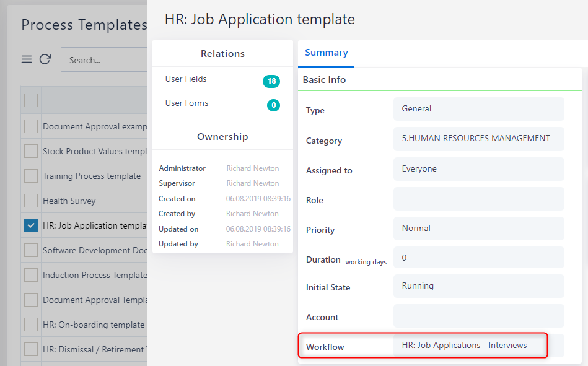Click the empty Role field
This screenshot has width=588, height=366.
click(x=478, y=199)
